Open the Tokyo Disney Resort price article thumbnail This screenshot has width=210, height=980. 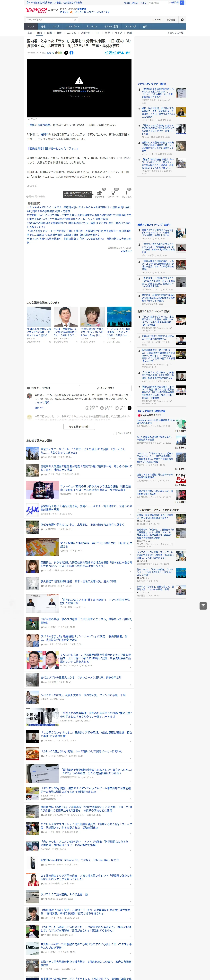[x=32, y=453]
